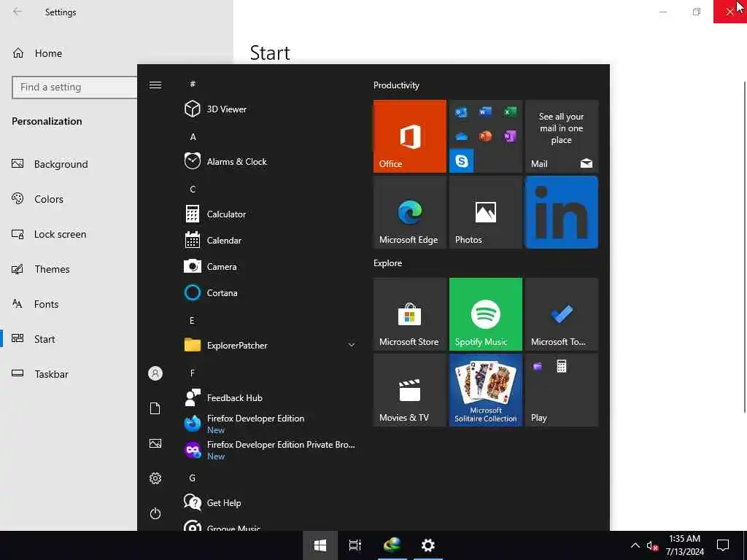Click the Windows Start button on taskbar
This screenshot has height=560, width=747.
tap(320, 545)
